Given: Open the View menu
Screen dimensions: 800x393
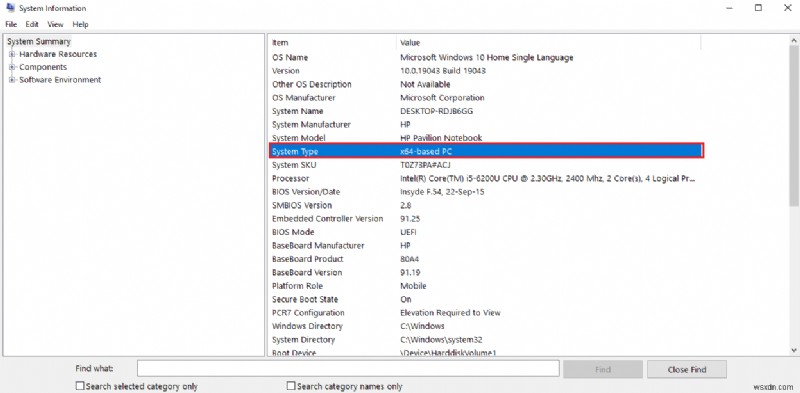Looking at the screenshot, I should (56, 24).
